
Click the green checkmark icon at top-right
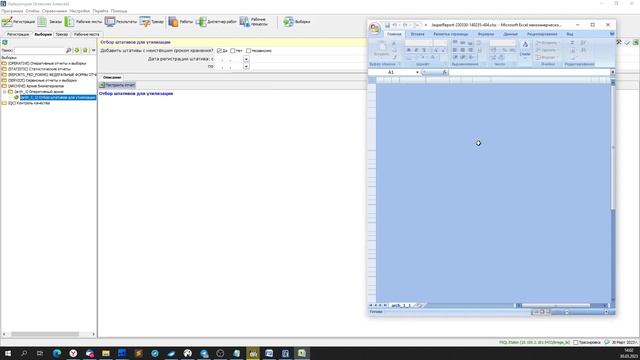click(x=627, y=42)
